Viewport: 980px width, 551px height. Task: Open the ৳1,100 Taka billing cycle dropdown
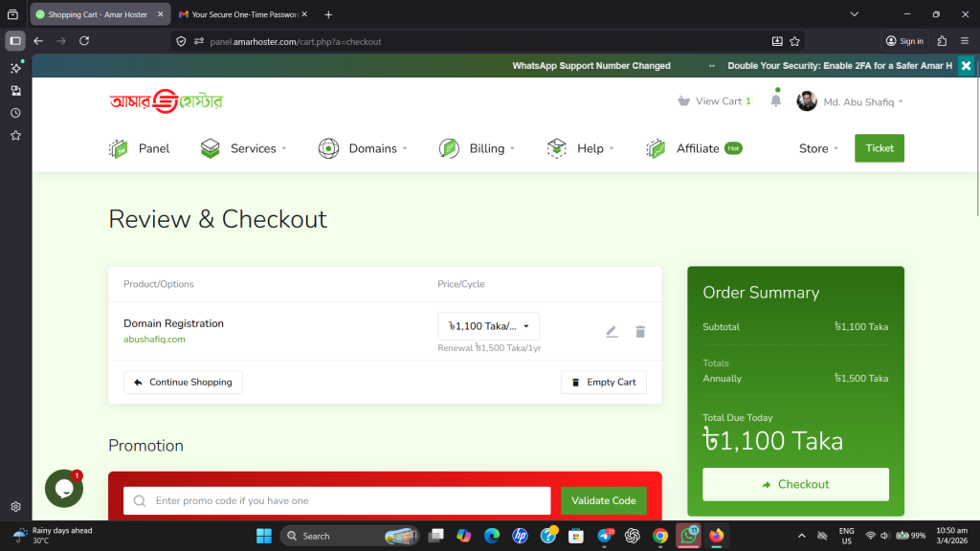pyautogui.click(x=488, y=326)
